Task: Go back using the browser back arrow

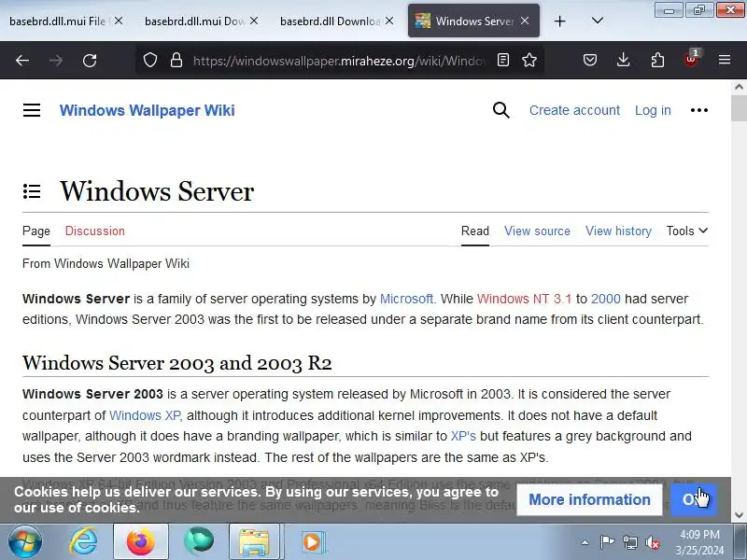Action: [22, 60]
